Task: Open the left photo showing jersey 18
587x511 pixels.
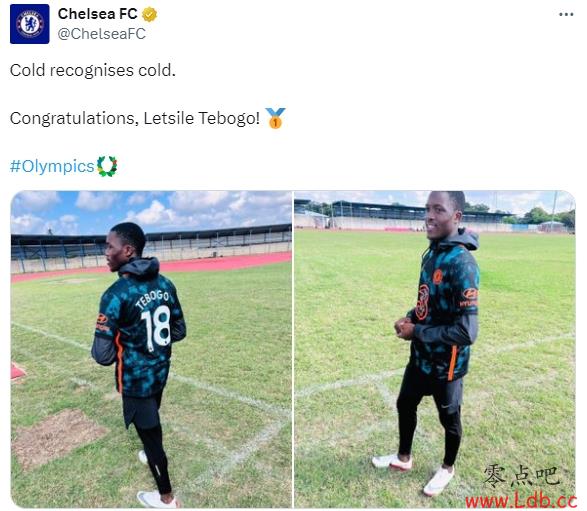Action: coord(151,349)
